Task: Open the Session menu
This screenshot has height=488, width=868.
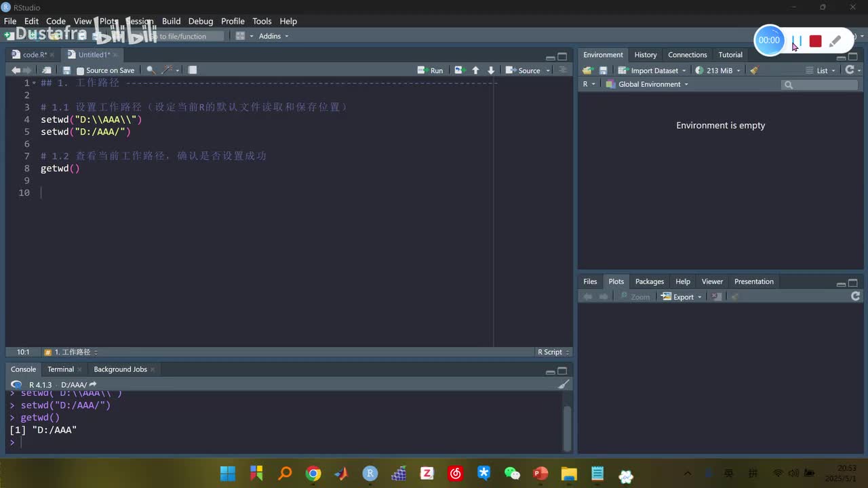Action: (140, 21)
